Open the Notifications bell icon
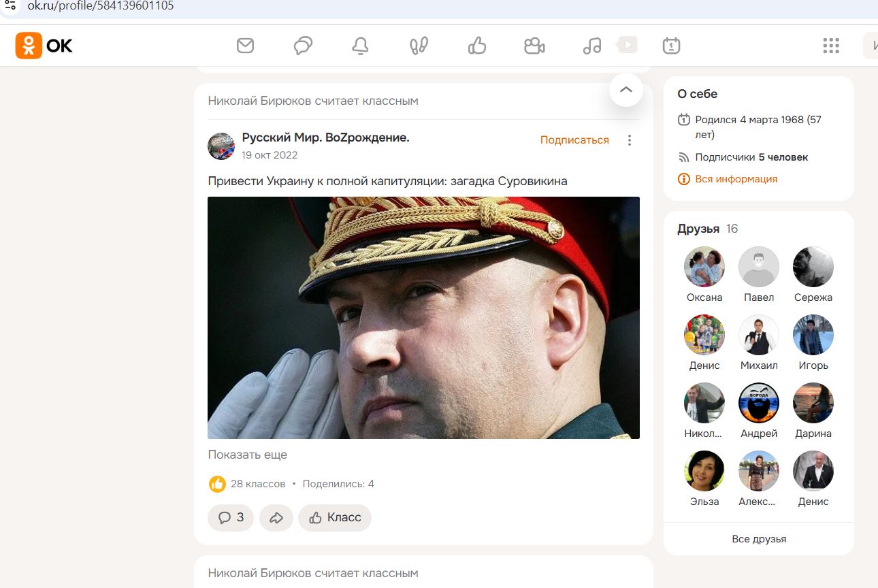 360,46
